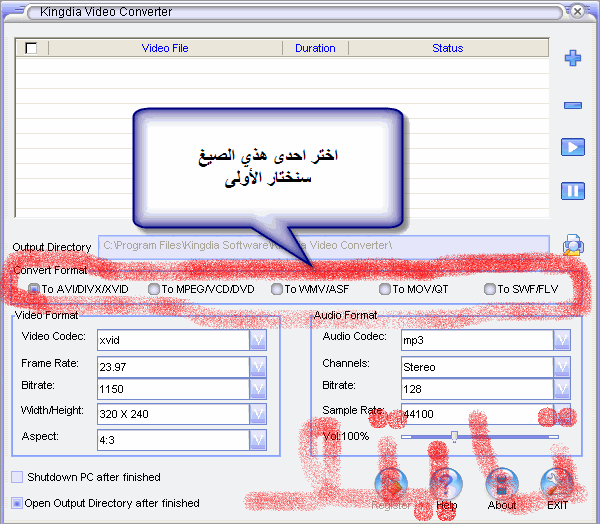The image size is (600, 524).
Task: Click the Video Format group label
Action: pyautogui.click(x=46, y=315)
